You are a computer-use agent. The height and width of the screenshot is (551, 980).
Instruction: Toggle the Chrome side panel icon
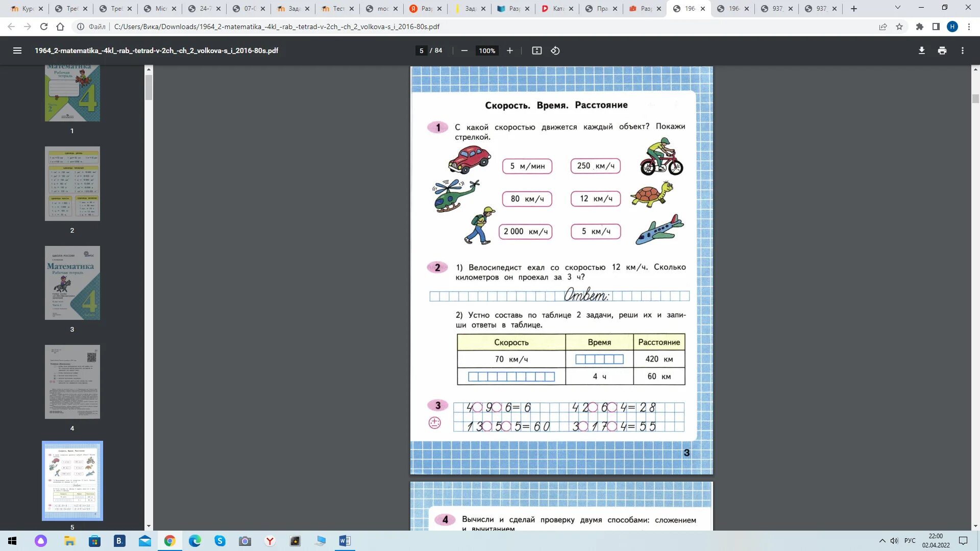click(x=936, y=27)
